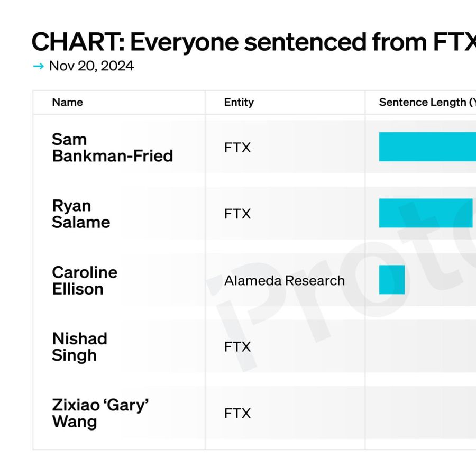Click the Nov 20, 2024 date
The height and width of the screenshot is (476, 476).
click(91, 66)
